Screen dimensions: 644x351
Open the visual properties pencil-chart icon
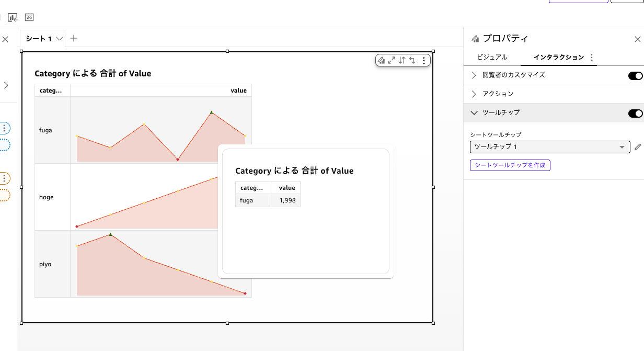381,60
